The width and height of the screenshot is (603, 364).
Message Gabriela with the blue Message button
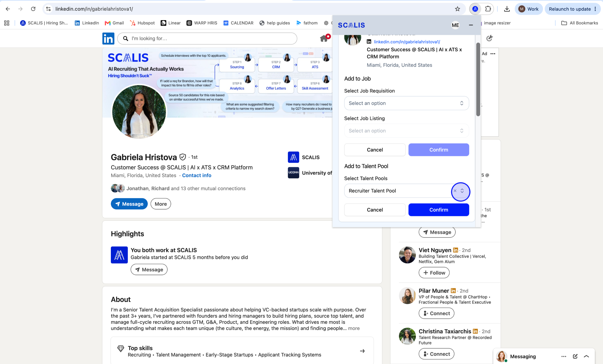(x=129, y=204)
